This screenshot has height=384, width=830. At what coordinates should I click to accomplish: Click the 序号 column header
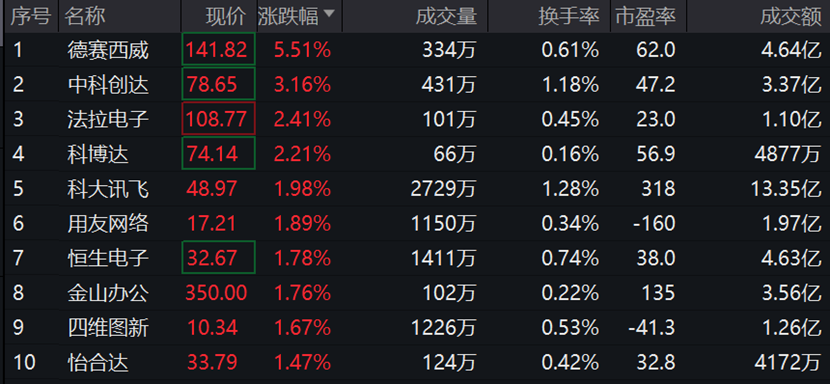point(31,16)
